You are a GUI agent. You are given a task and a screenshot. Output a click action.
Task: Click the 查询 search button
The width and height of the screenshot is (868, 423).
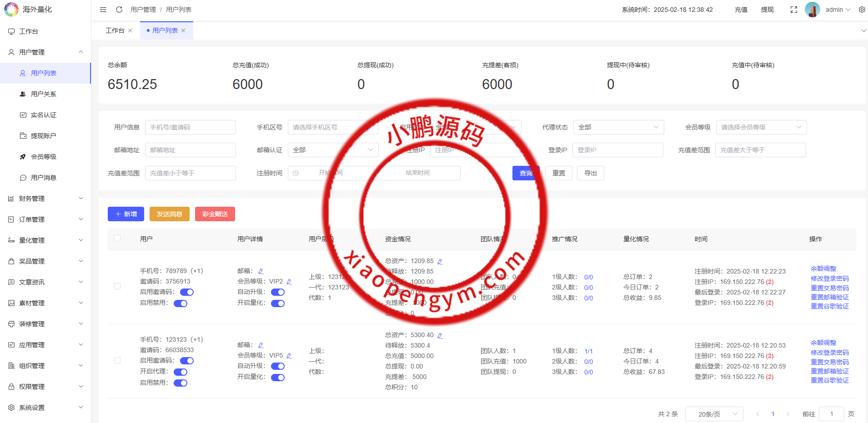coord(526,173)
